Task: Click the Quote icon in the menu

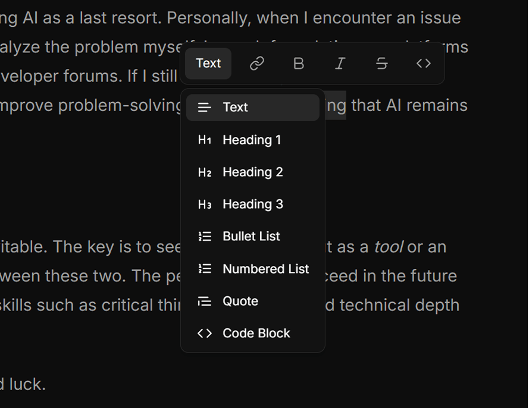Action: 205,302
